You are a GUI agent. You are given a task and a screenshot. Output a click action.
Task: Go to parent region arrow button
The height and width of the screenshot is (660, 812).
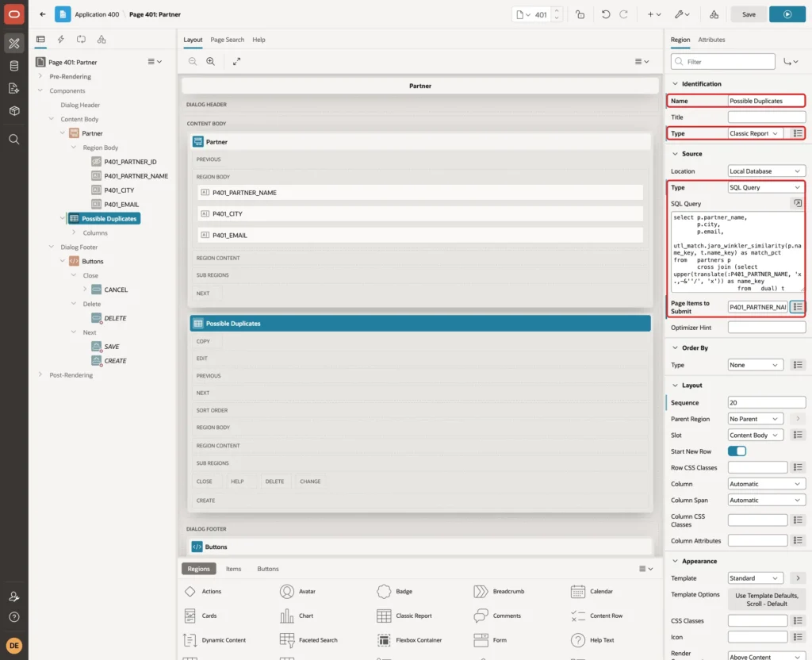point(798,419)
